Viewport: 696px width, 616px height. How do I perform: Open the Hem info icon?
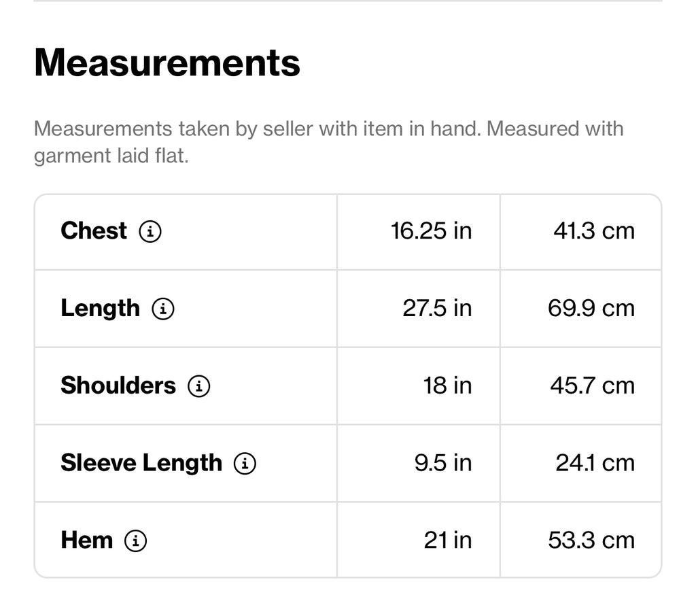135,541
